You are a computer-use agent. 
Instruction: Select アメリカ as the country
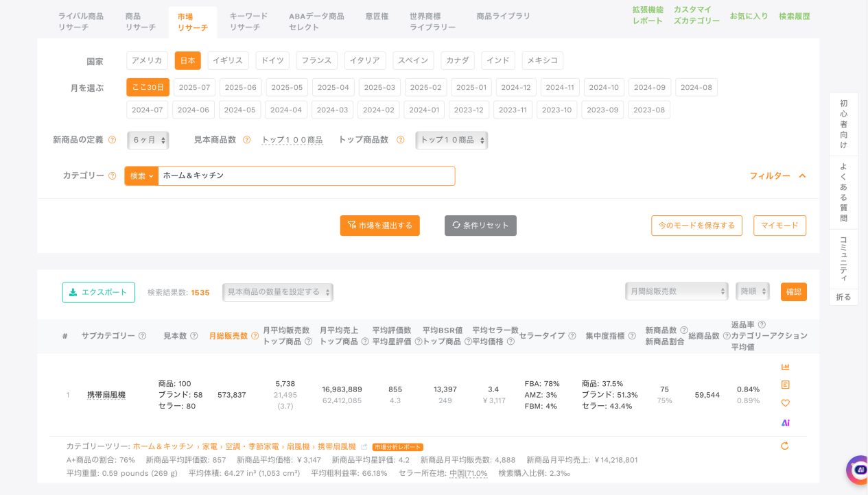tap(147, 60)
